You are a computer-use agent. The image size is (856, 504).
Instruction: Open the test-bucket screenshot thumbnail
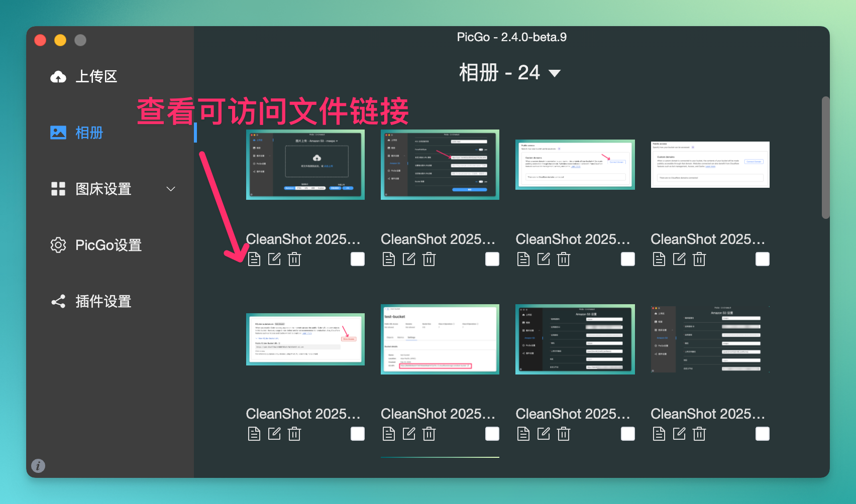(440, 339)
